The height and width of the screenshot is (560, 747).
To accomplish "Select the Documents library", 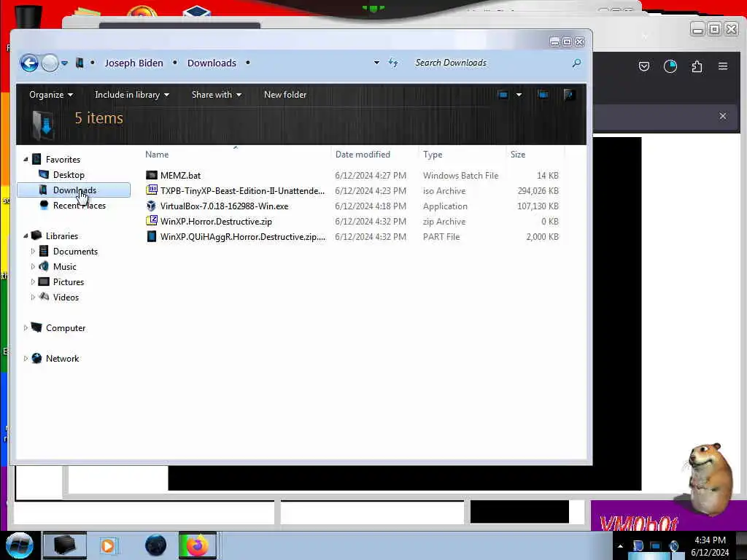I will pos(75,252).
